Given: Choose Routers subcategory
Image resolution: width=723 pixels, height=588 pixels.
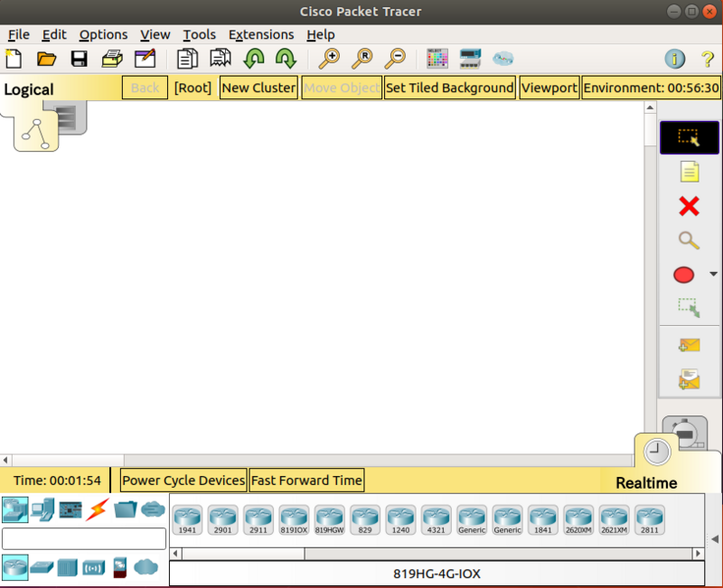Looking at the screenshot, I should pyautogui.click(x=14, y=567).
